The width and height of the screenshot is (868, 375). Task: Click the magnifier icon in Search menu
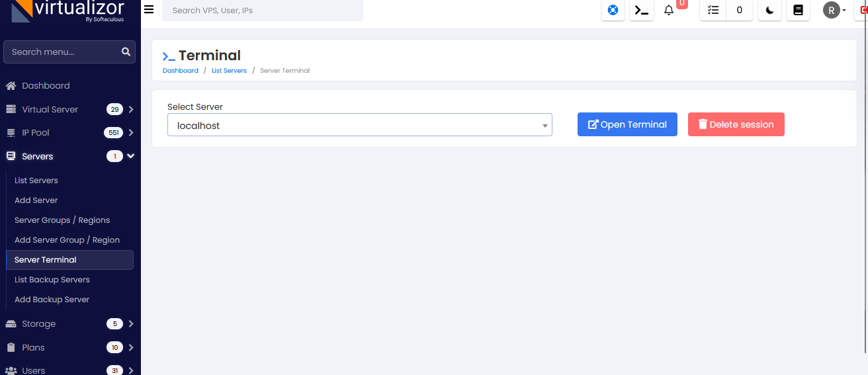(x=126, y=52)
